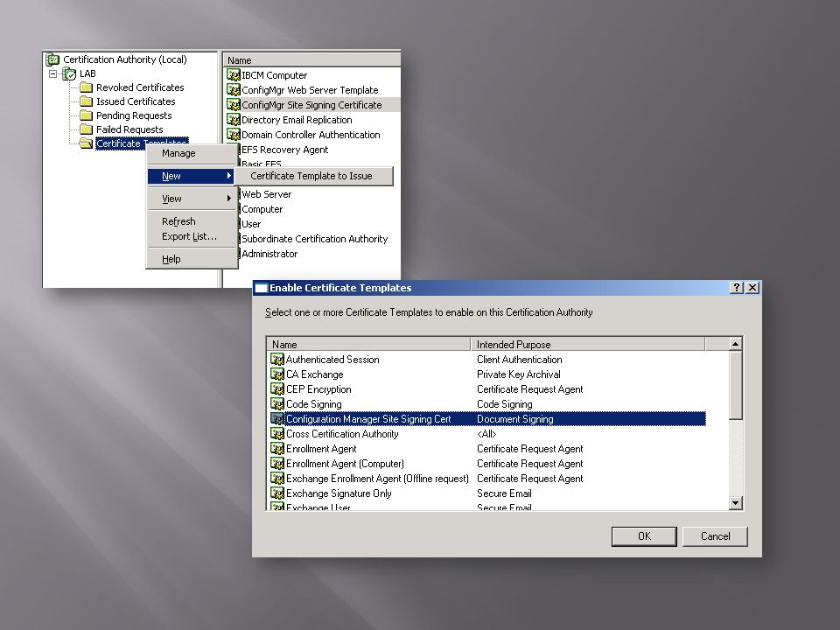Sort by the Name column in dialog
The width and height of the screenshot is (840, 630).
368,344
